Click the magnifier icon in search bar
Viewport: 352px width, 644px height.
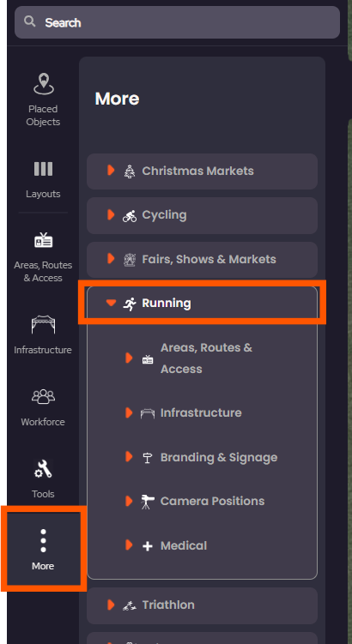pyautogui.click(x=29, y=21)
